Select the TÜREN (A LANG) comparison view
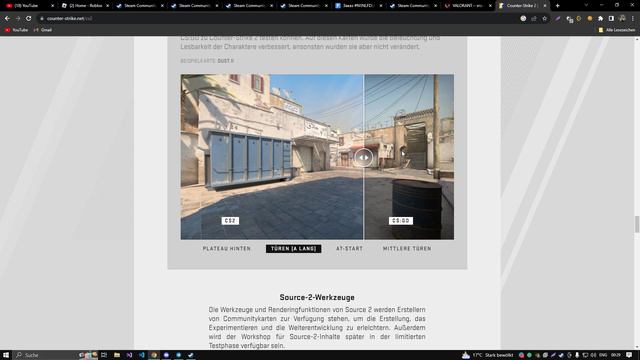This screenshot has height=360, width=640. (x=293, y=249)
